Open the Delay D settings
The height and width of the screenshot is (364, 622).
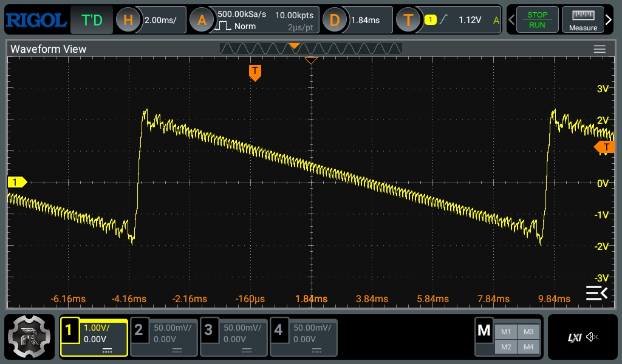click(x=335, y=20)
